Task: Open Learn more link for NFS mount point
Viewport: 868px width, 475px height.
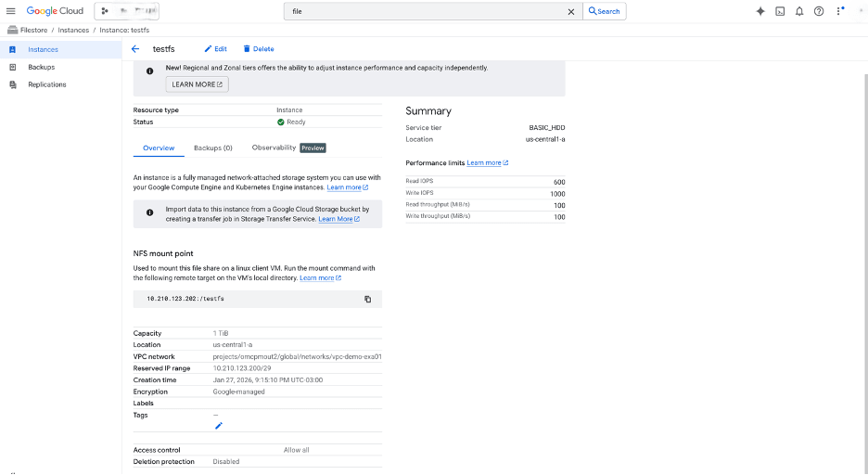Action: pyautogui.click(x=320, y=278)
